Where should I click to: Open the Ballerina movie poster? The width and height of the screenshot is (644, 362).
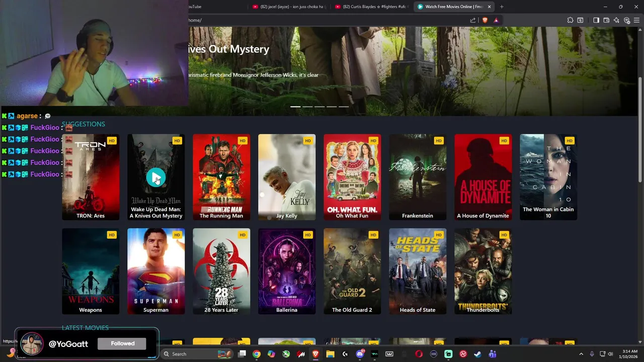point(287,271)
